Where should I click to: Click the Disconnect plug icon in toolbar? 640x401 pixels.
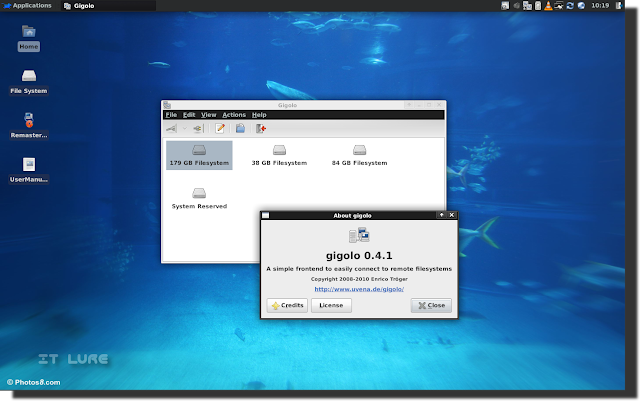coord(198,129)
